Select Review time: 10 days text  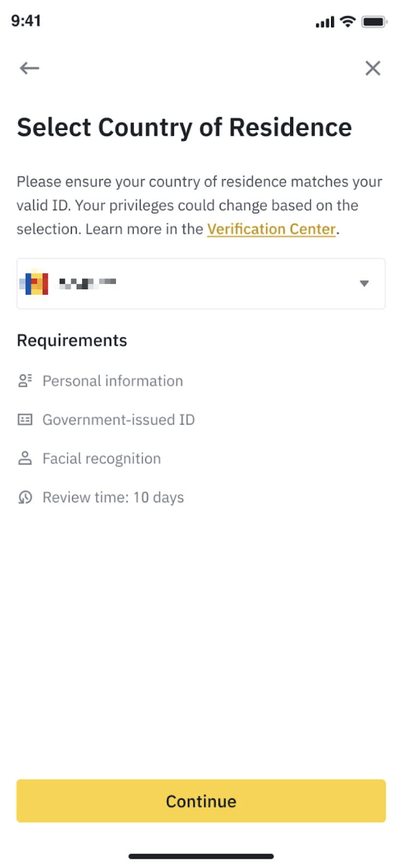114,497
